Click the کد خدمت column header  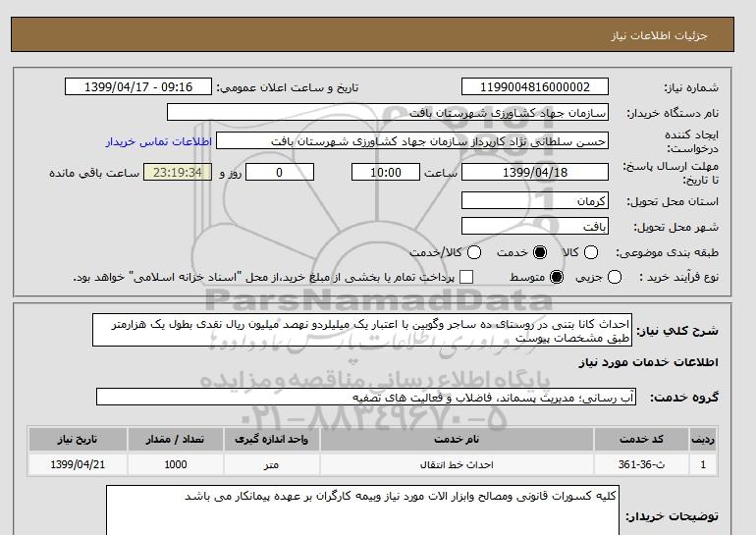point(641,439)
